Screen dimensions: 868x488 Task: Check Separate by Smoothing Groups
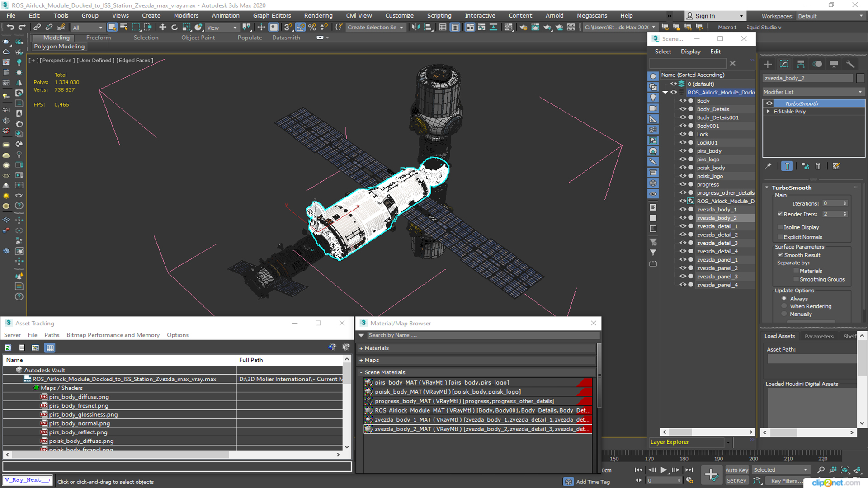(796, 279)
